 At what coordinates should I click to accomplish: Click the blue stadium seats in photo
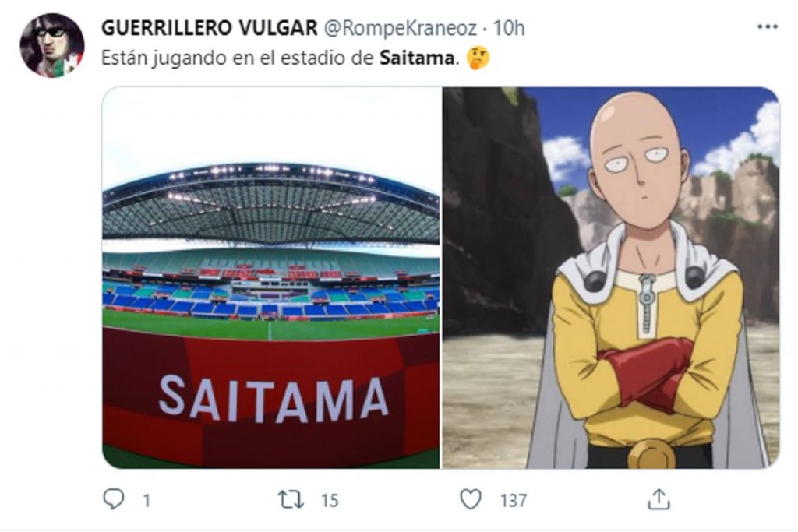pyautogui.click(x=270, y=301)
